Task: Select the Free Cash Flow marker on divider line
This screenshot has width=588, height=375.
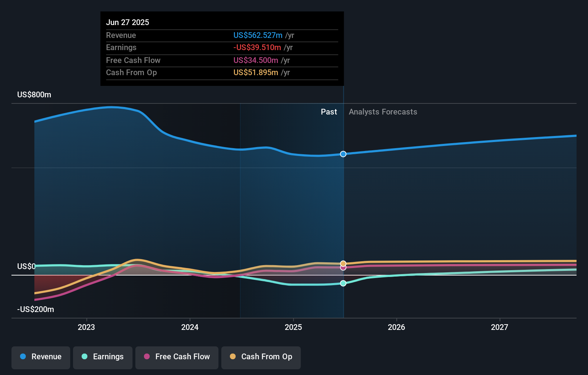Action: (x=343, y=268)
